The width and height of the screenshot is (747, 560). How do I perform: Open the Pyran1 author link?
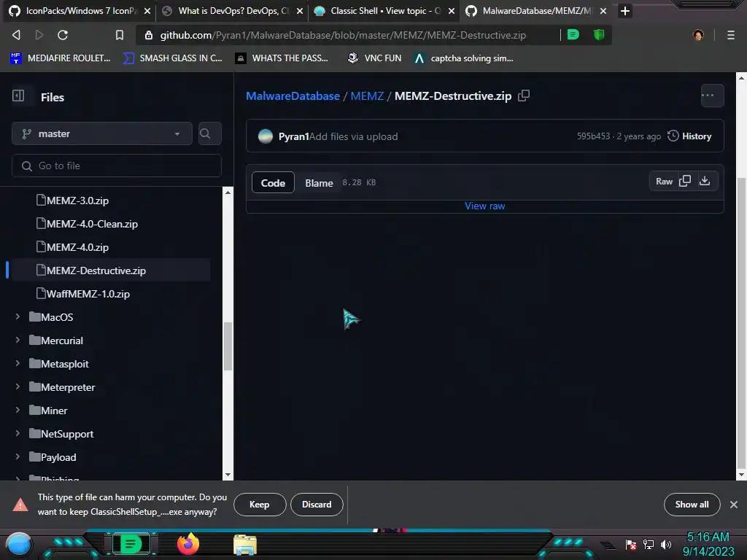click(293, 136)
